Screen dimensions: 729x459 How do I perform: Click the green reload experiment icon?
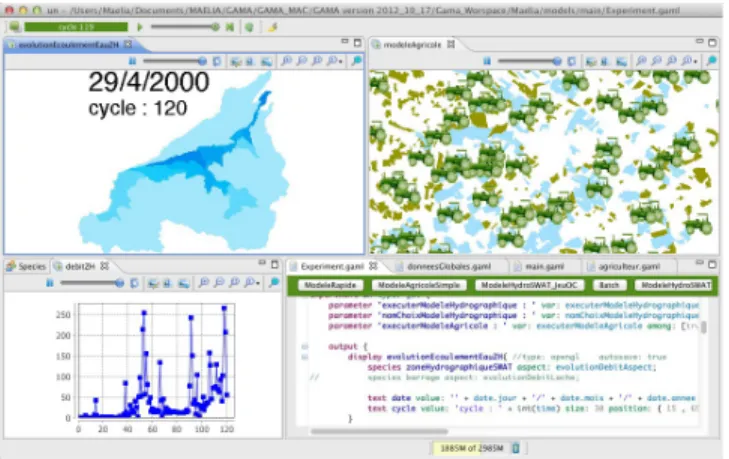click(x=249, y=27)
